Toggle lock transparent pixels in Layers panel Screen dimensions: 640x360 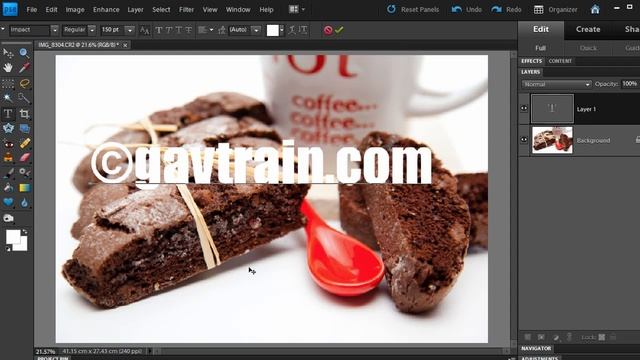pyautogui.click(x=602, y=337)
